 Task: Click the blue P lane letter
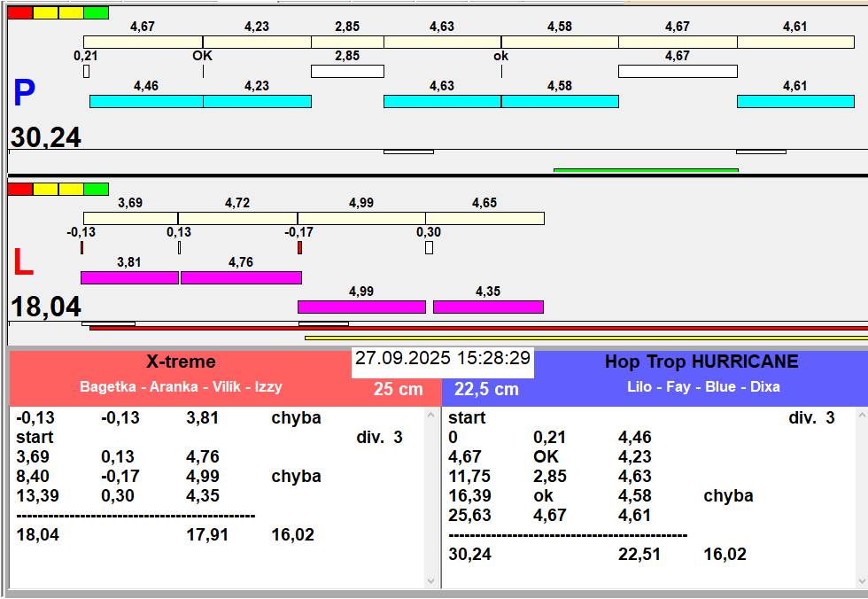tap(25, 93)
